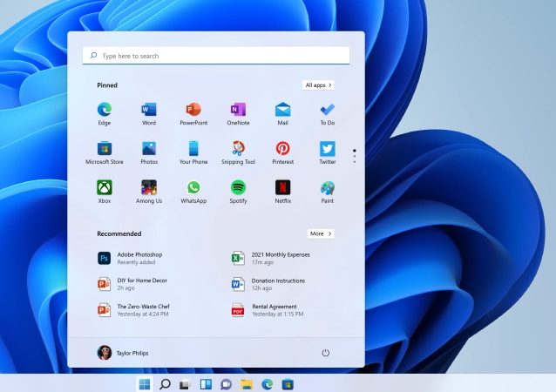556x392 pixels.
Task: Open File Explorer from the taskbar
Action: pyautogui.click(x=247, y=384)
